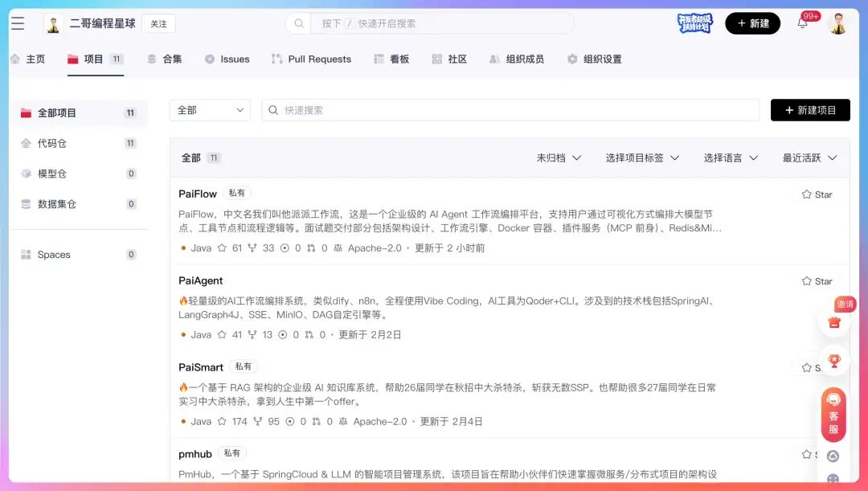The height and width of the screenshot is (491, 868).
Task: Expand the 选择语言 language filter
Action: coord(730,158)
